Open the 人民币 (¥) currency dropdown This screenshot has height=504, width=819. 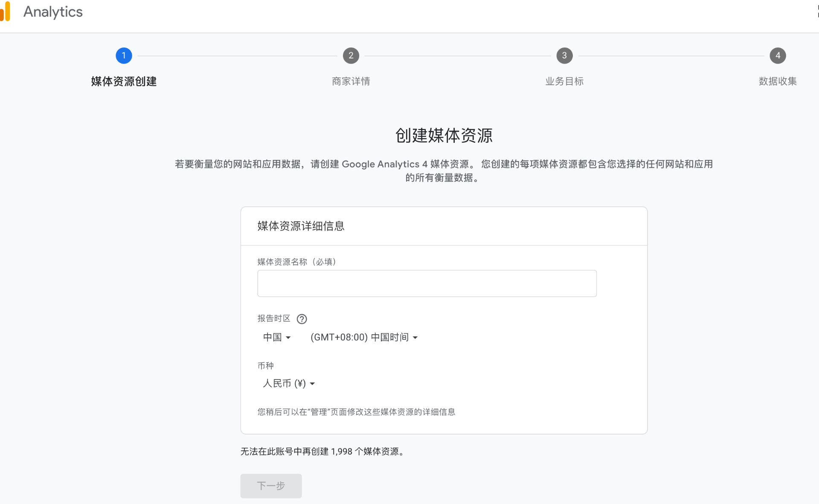tap(289, 383)
